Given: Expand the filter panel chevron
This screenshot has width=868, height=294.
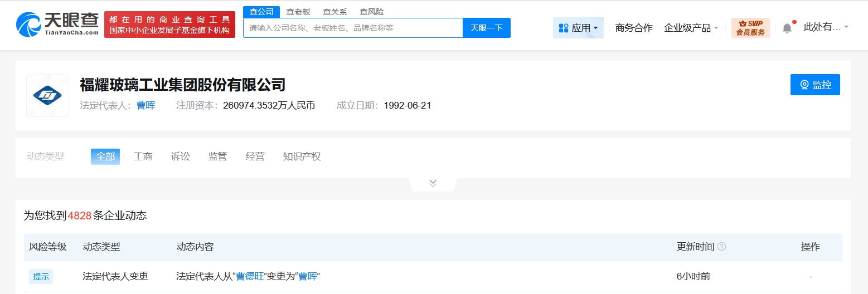Looking at the screenshot, I should 433,183.
